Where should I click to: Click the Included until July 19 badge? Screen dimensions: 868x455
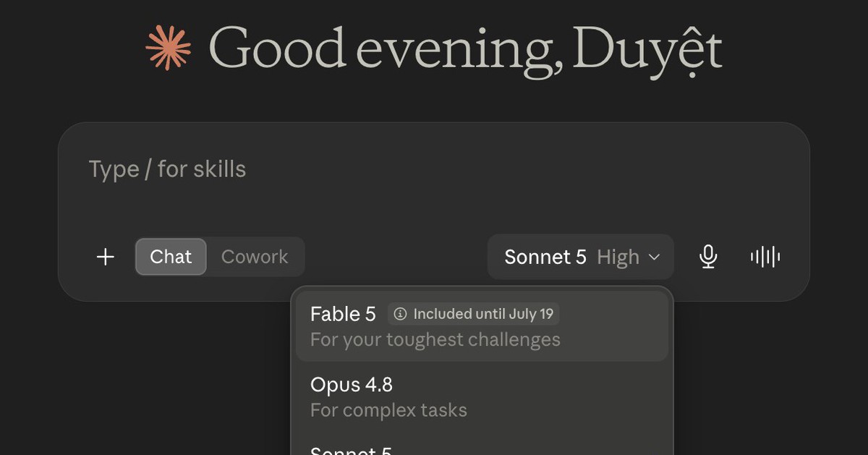pyautogui.click(x=474, y=314)
